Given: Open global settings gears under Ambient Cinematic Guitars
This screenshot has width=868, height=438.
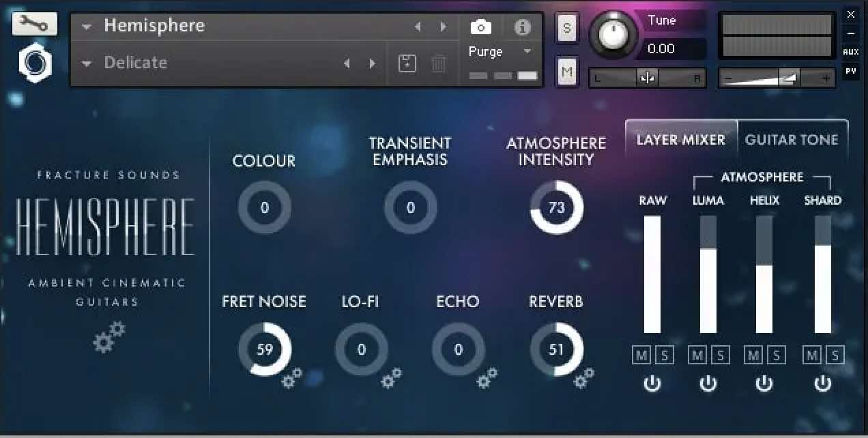Looking at the screenshot, I should 108,337.
